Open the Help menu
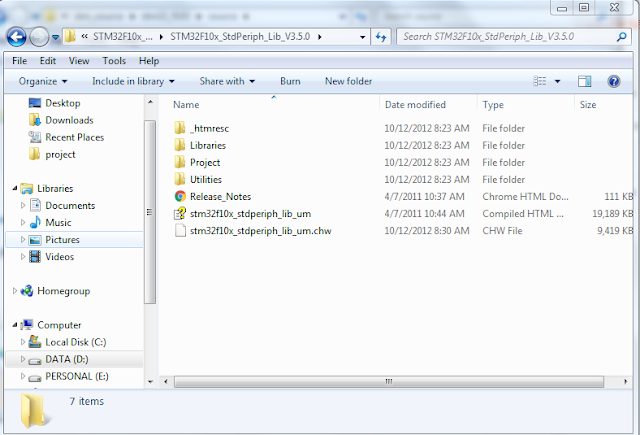The height and width of the screenshot is (435, 640). click(149, 61)
